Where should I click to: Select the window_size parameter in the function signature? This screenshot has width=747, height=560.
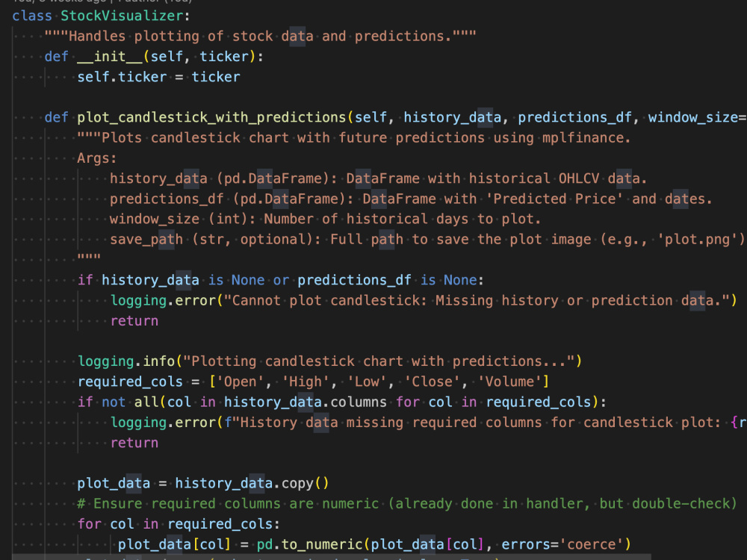point(692,118)
